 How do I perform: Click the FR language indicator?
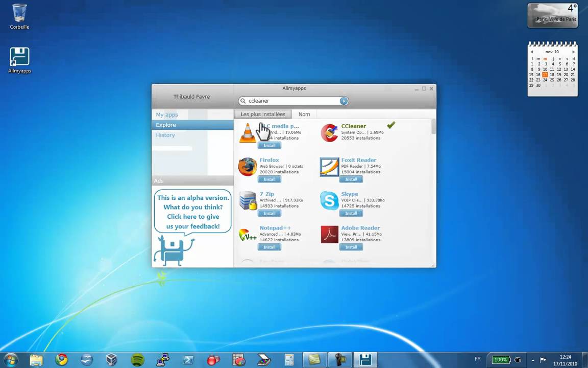pyautogui.click(x=477, y=359)
